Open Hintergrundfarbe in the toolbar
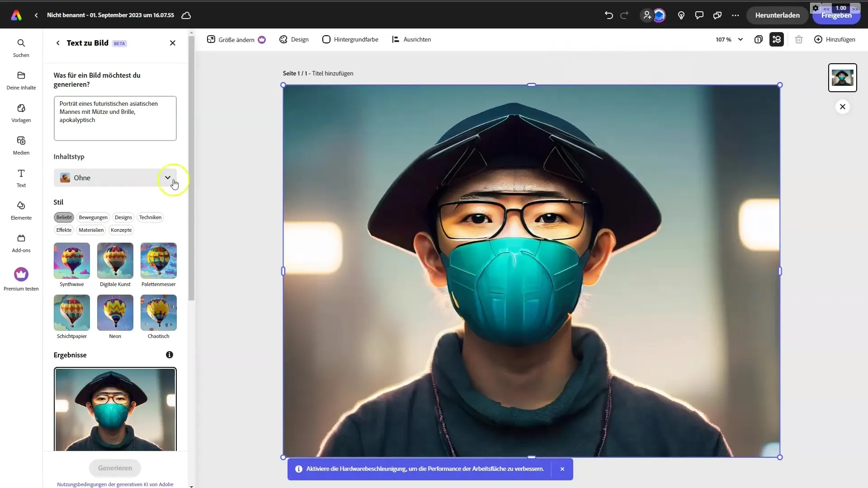The height and width of the screenshot is (488, 868). click(x=350, y=40)
